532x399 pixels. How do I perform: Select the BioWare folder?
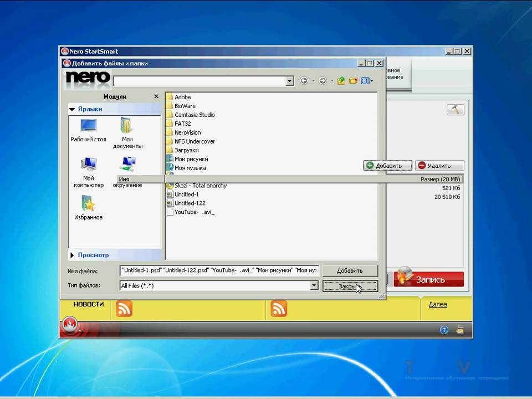pyautogui.click(x=181, y=106)
